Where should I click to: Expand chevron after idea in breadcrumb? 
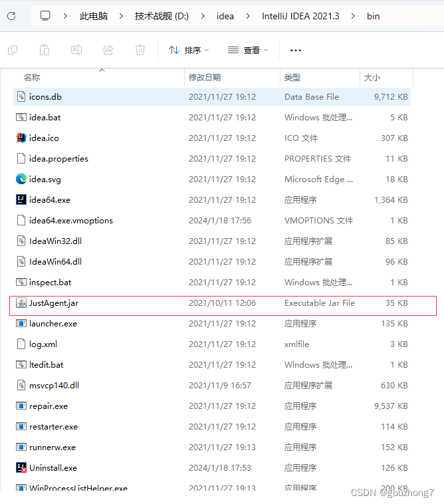248,16
